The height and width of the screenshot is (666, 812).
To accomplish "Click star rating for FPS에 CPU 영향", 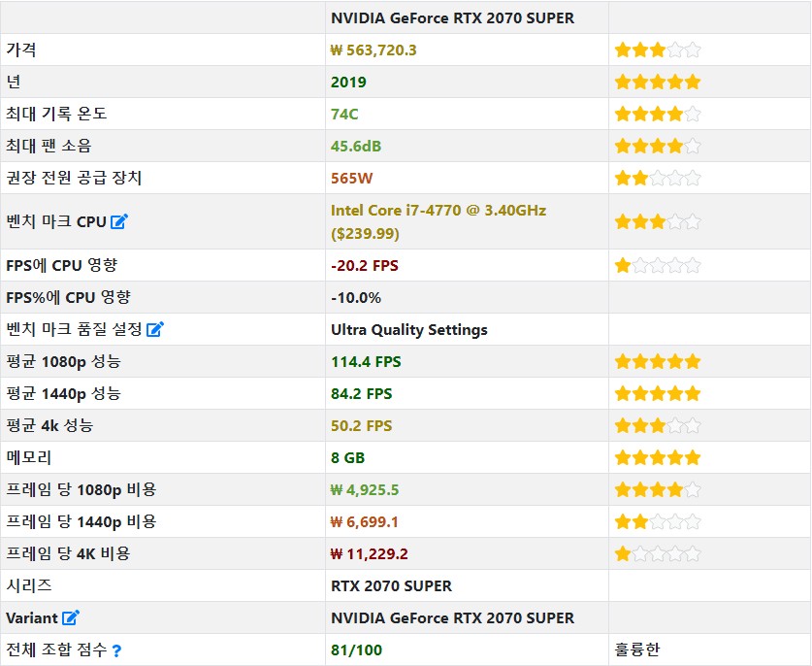I will pos(658,265).
